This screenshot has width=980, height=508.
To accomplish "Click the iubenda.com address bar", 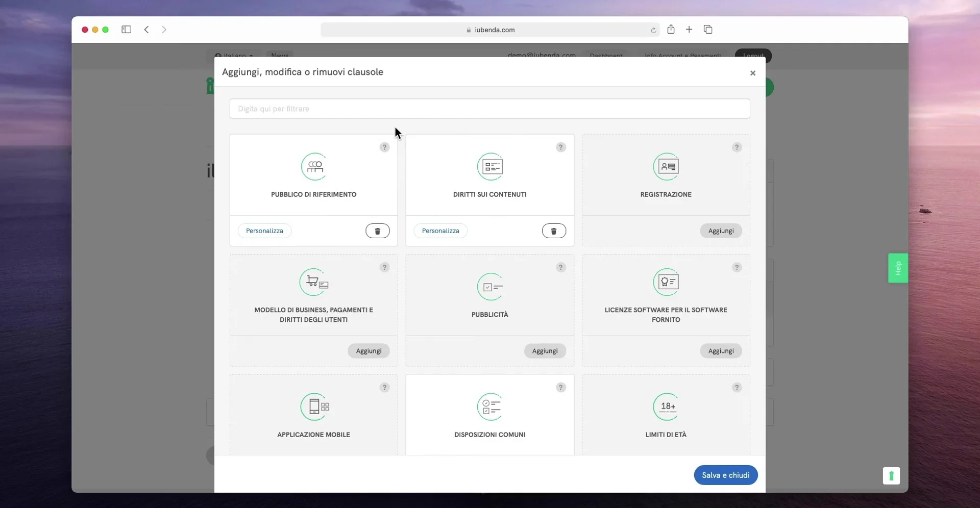I will 490,30.
